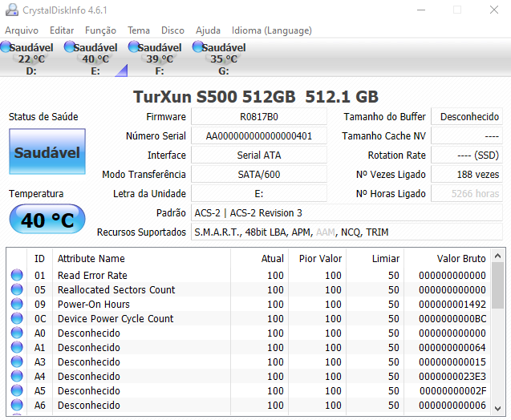Click the Interface field Serial ATA

pyautogui.click(x=259, y=155)
